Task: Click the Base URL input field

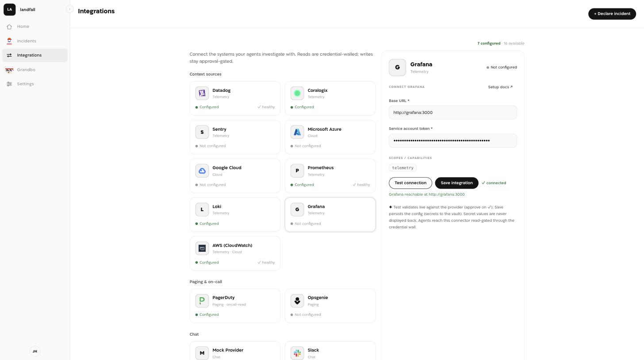Action: coord(452,113)
